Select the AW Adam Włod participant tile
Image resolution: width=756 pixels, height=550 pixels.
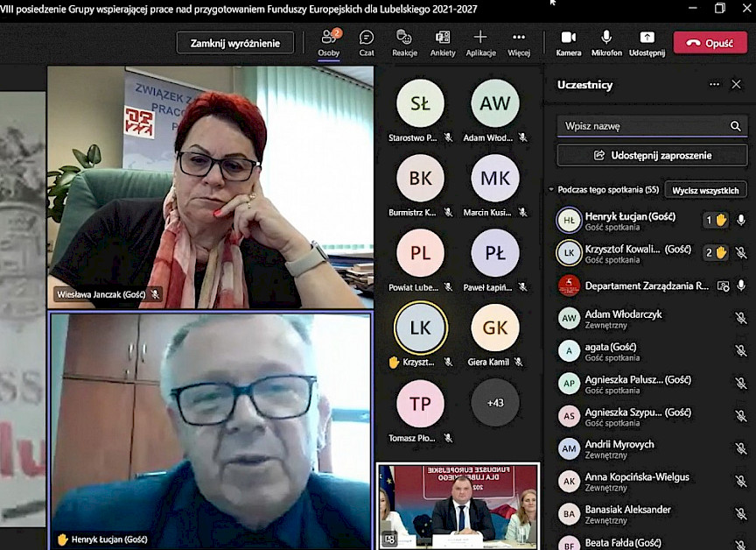[495, 111]
